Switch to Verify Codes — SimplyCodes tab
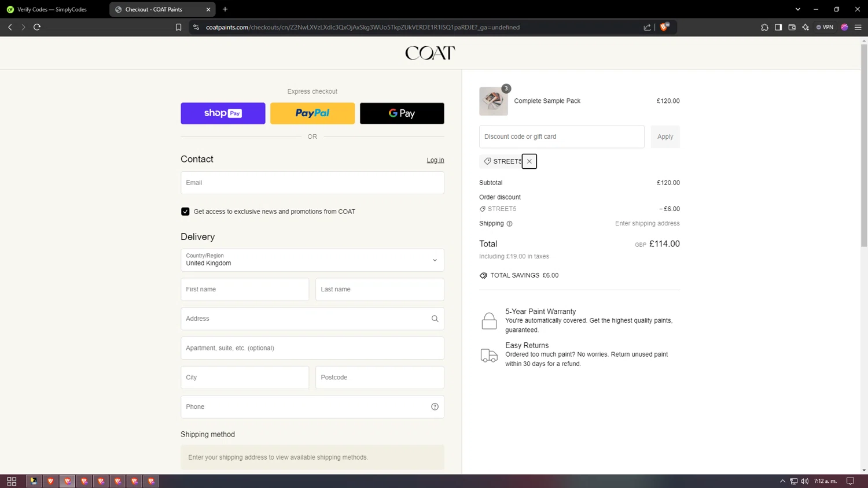 point(52,9)
